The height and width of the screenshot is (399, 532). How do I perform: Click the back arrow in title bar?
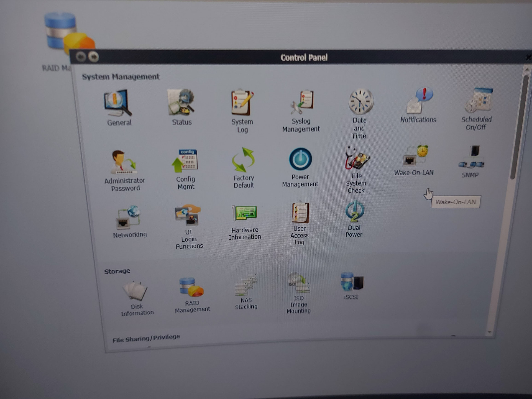(81, 57)
